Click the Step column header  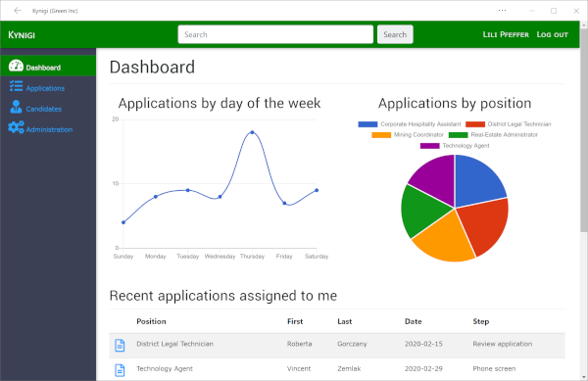[481, 321]
